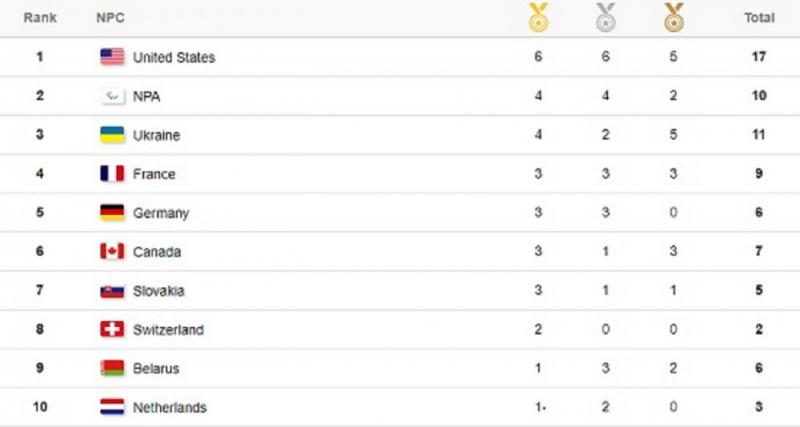Click the Germany flag icon
Screen dimensions: 800x427
point(112,212)
